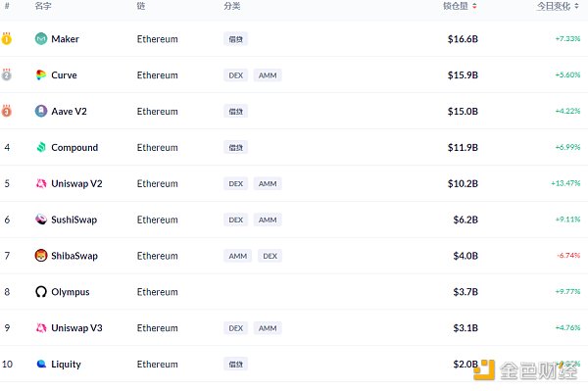Click the ShibaSwap dog logo icon
Screen dimensions: 588x391
(x=41, y=256)
